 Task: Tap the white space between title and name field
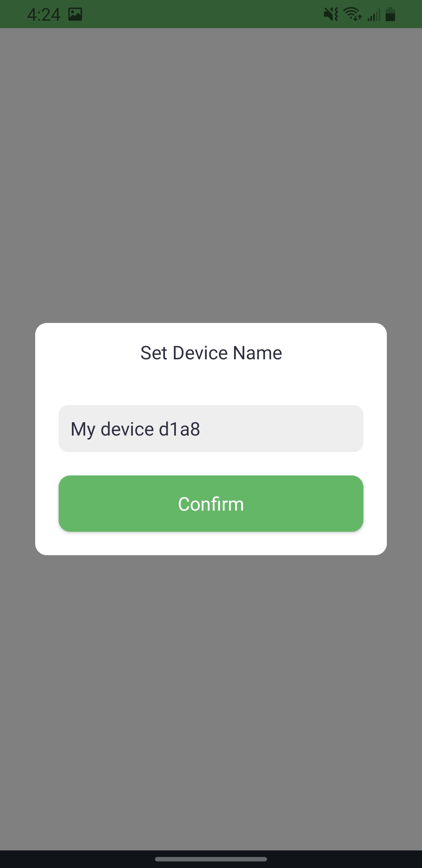[x=211, y=384]
